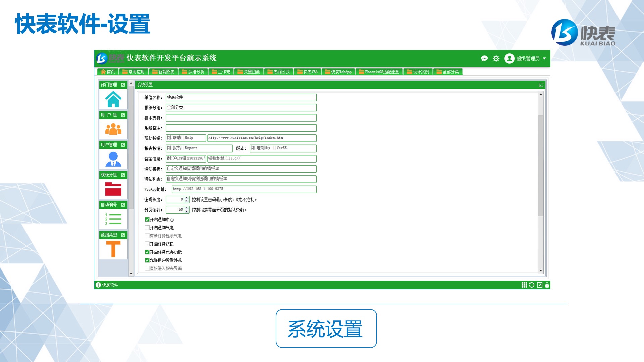
Task: Pop out the 部门管理 panel icon
Action: click(x=123, y=85)
